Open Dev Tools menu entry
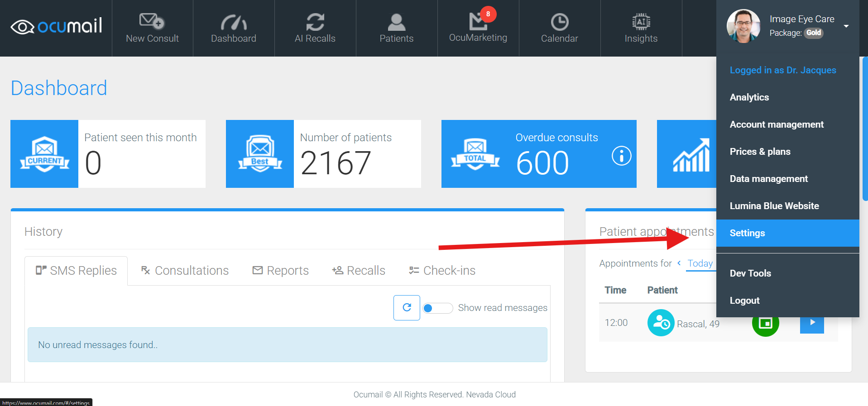868x406 pixels. [x=788, y=273]
